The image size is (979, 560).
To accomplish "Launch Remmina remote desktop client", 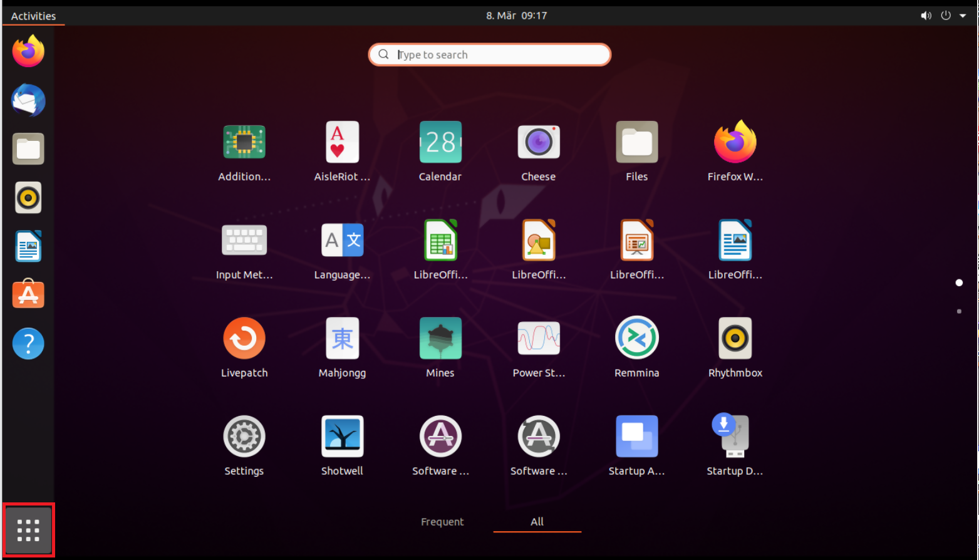I will [637, 338].
